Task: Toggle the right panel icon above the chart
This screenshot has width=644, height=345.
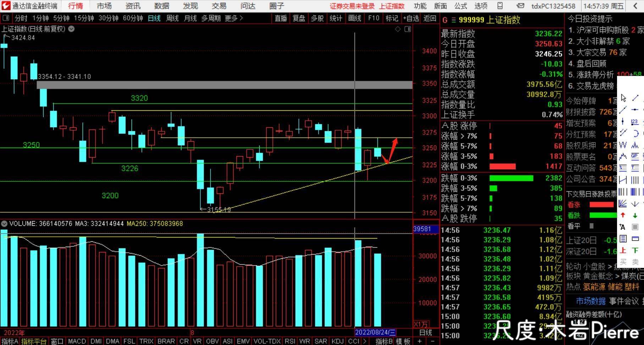Action: (408, 29)
